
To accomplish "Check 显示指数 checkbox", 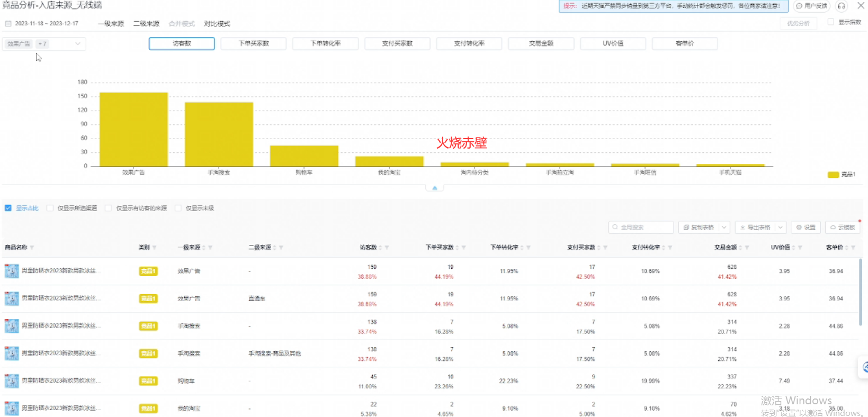I will coord(830,22).
